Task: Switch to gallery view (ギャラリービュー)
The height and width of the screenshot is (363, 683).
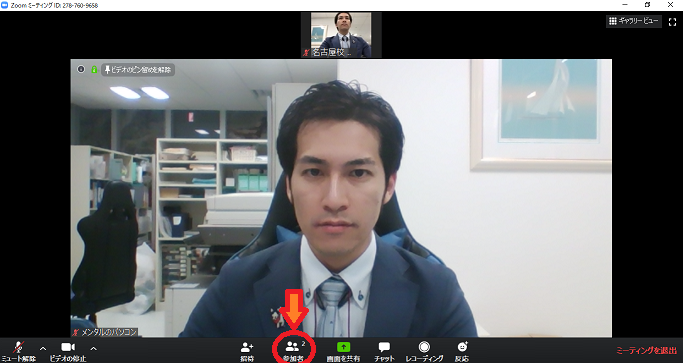Action: point(634,21)
